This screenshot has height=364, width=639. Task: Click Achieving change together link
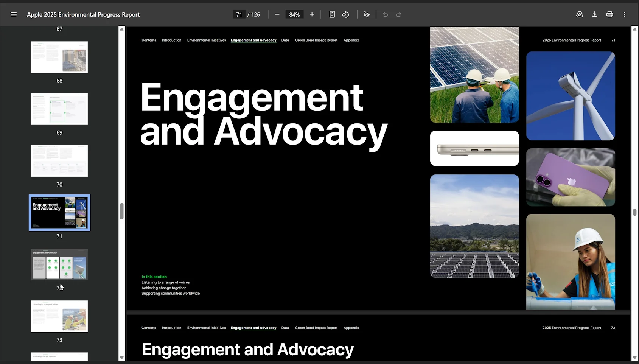pyautogui.click(x=164, y=288)
